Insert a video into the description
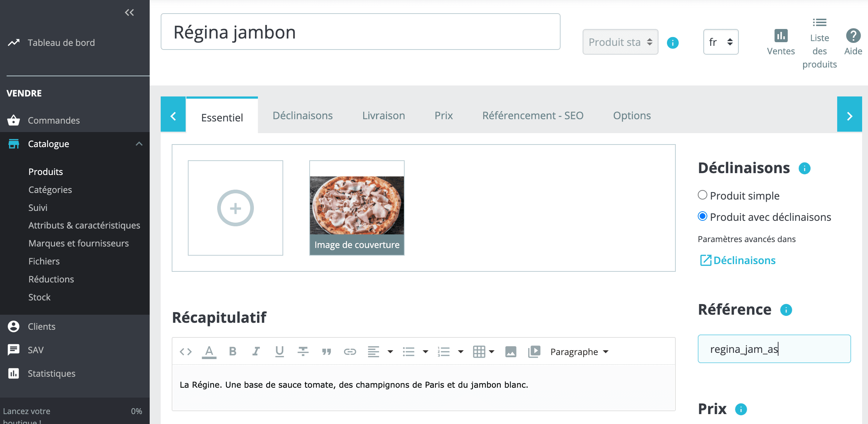868x424 pixels. coord(535,351)
